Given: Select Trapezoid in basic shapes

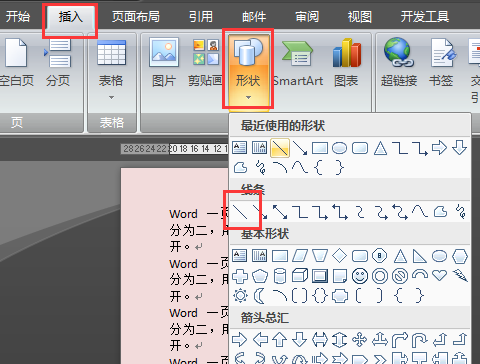Looking at the screenshot, I should 320,256.
